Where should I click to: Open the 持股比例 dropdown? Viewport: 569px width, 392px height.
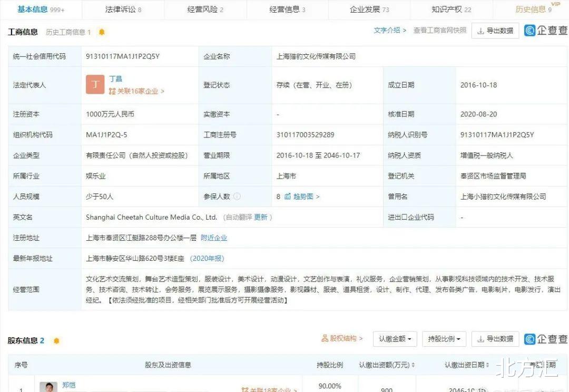click(444, 339)
